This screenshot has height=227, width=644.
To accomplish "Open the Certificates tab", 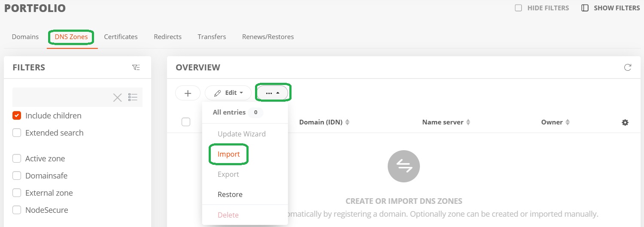I will pyautogui.click(x=121, y=37).
